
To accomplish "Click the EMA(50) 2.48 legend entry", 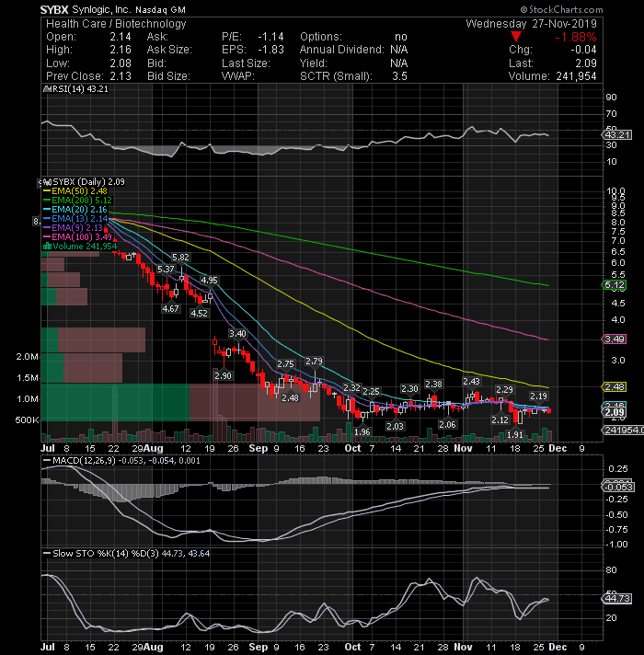I will (x=75, y=191).
